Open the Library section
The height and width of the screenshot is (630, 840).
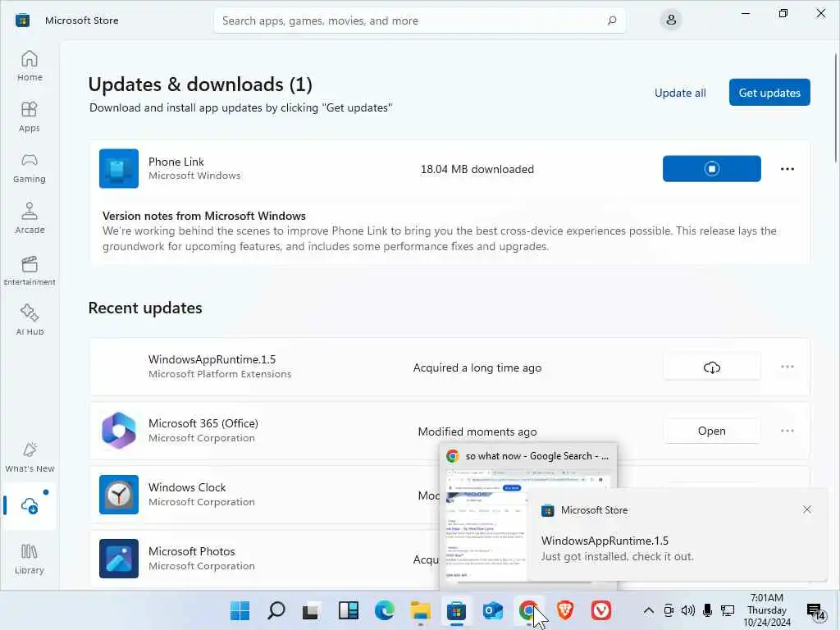click(x=30, y=559)
